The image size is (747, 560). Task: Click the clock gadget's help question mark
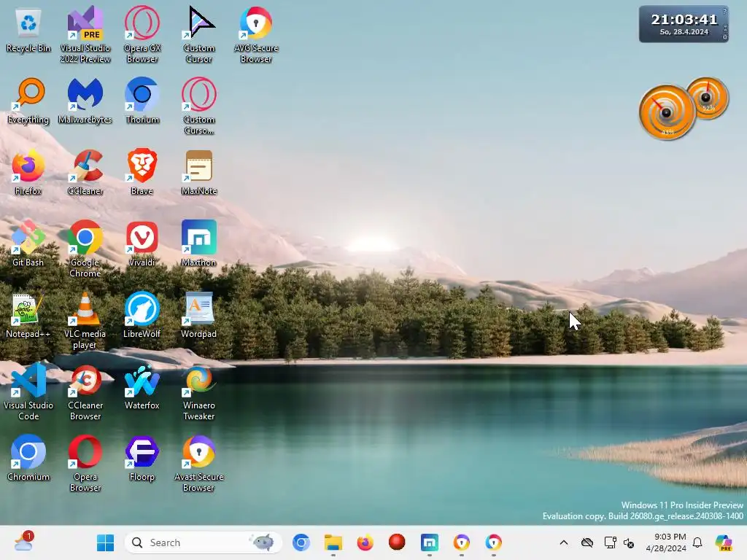(725, 11)
